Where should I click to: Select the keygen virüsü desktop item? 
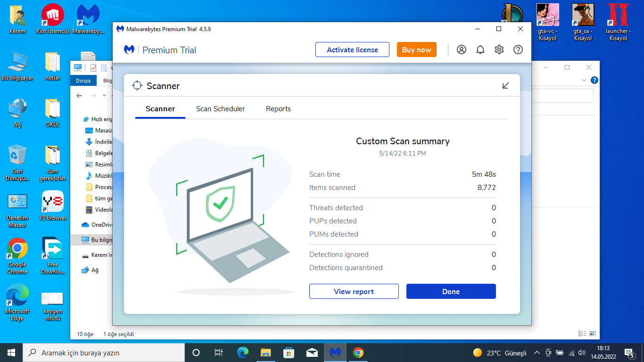click(x=53, y=306)
